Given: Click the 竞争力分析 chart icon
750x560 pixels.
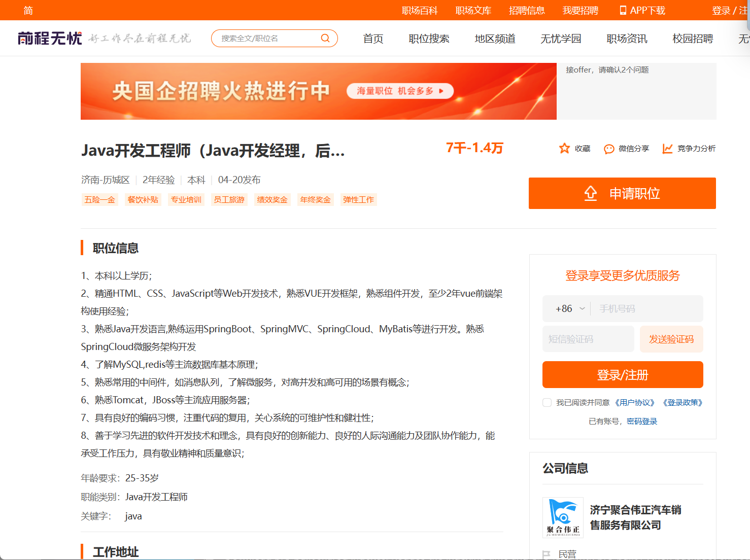Looking at the screenshot, I should [667, 148].
